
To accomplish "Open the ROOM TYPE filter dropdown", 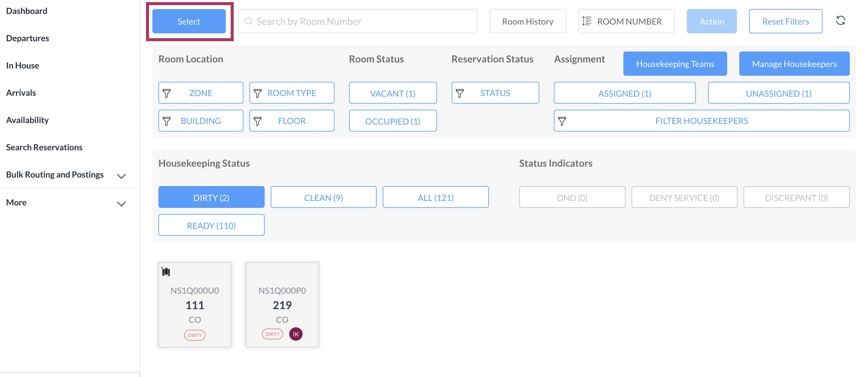I will 291,93.
